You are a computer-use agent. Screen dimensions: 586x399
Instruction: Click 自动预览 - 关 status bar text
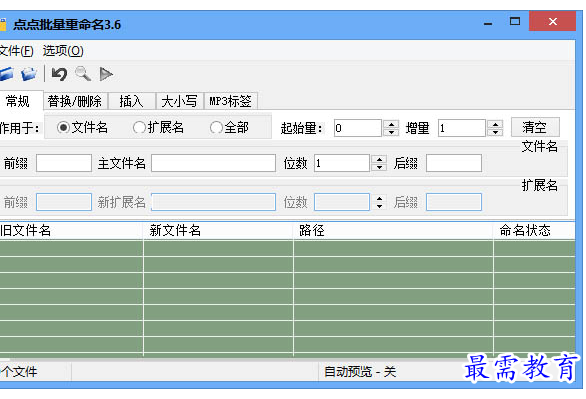pos(360,372)
